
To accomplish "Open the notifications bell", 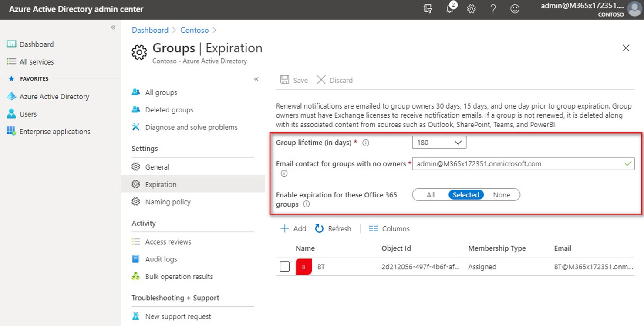I will pyautogui.click(x=450, y=9).
